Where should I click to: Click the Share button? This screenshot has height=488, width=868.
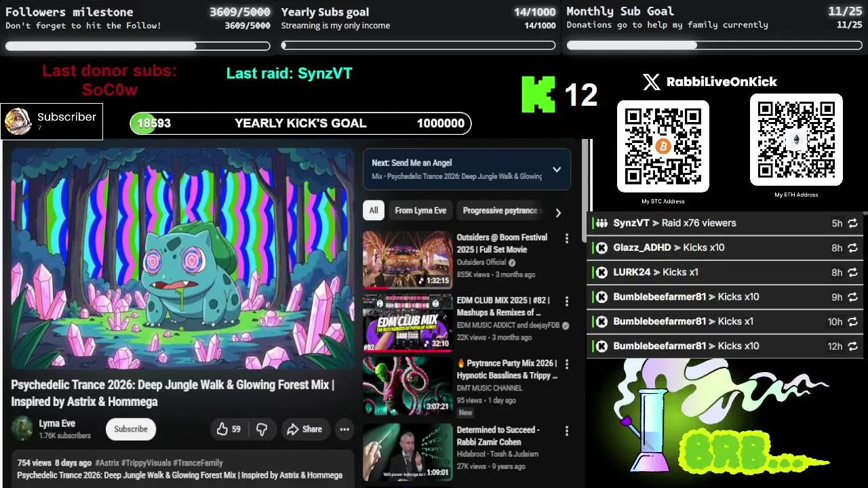click(304, 429)
